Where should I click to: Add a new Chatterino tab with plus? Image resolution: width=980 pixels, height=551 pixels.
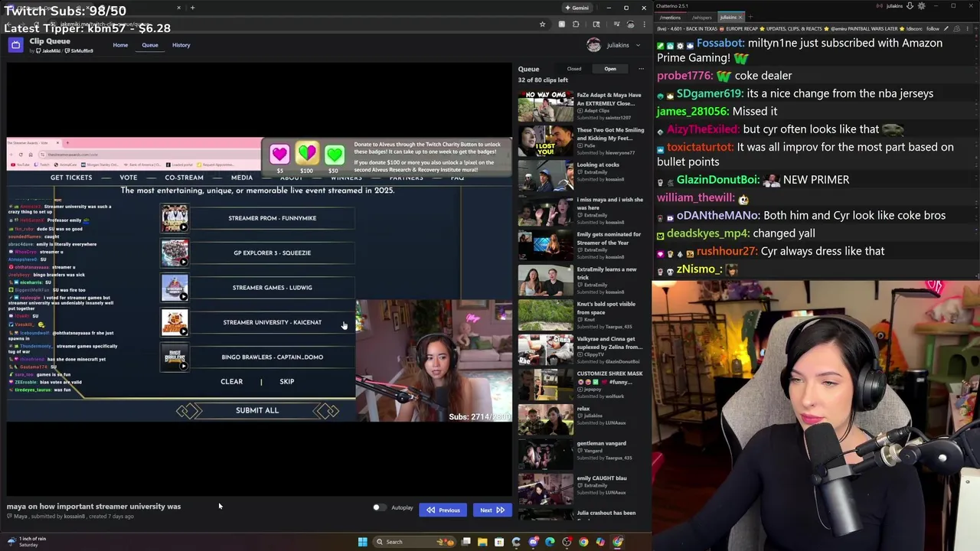(750, 17)
